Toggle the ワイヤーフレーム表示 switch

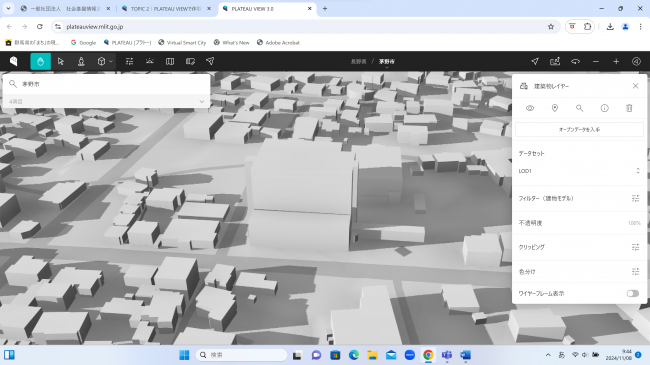pyautogui.click(x=633, y=293)
